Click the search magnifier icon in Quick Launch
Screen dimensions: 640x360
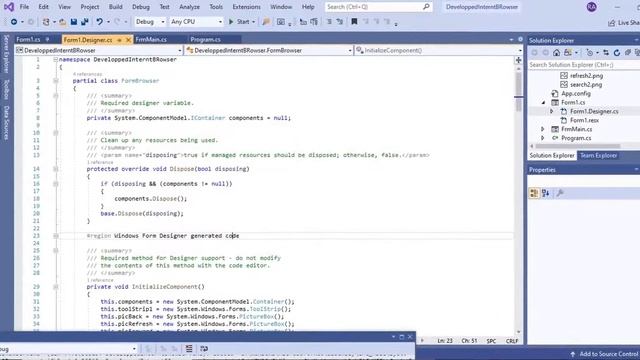426,7
